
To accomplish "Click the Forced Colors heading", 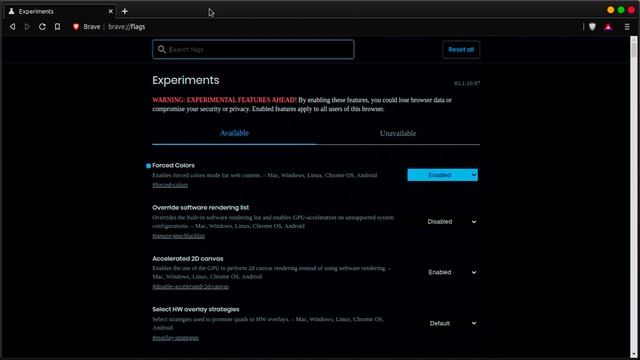I will coord(173,165).
